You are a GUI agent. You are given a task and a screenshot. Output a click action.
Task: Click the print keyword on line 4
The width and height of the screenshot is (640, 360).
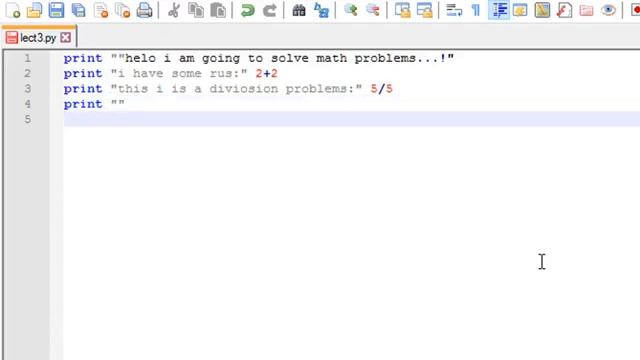click(83, 104)
